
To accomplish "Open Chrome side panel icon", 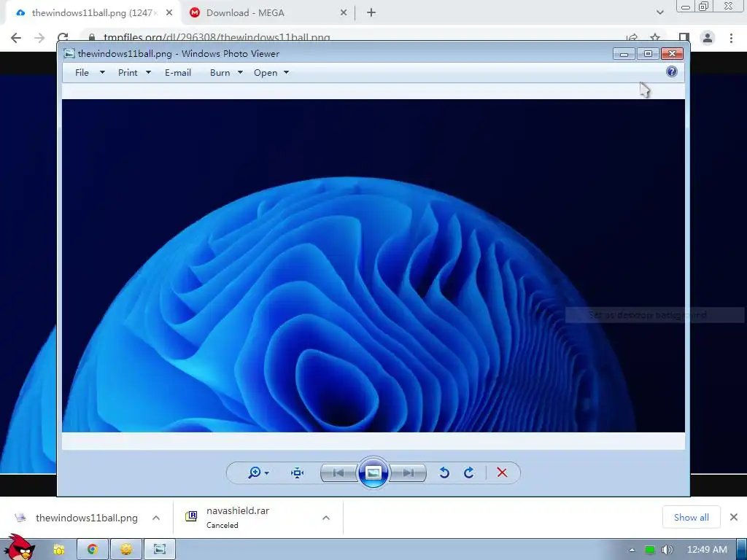I will pos(684,37).
